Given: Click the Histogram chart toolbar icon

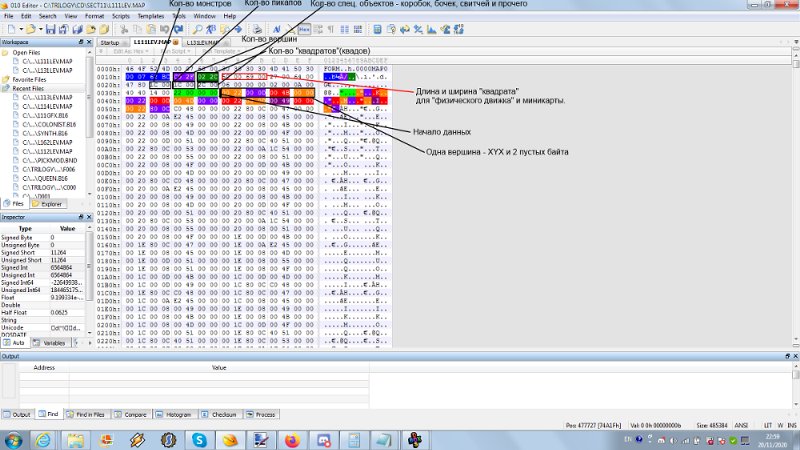Looking at the screenshot, I should pos(432,30).
